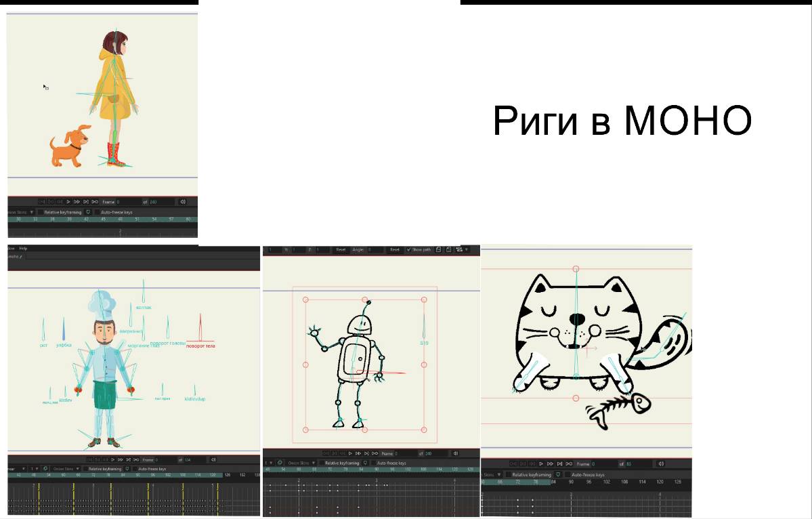This screenshot has width=812, height=519.
Task: Click frame 96 on the chef timeline ruler
Action: [x=153, y=476]
